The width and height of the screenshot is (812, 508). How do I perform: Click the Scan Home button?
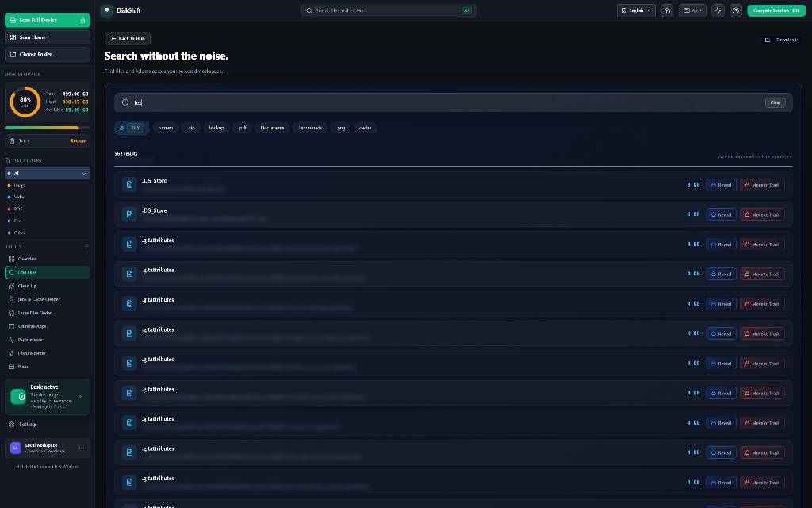(47, 37)
